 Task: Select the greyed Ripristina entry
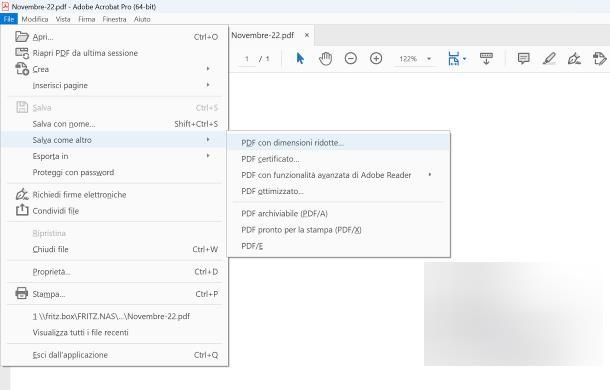click(x=114, y=233)
